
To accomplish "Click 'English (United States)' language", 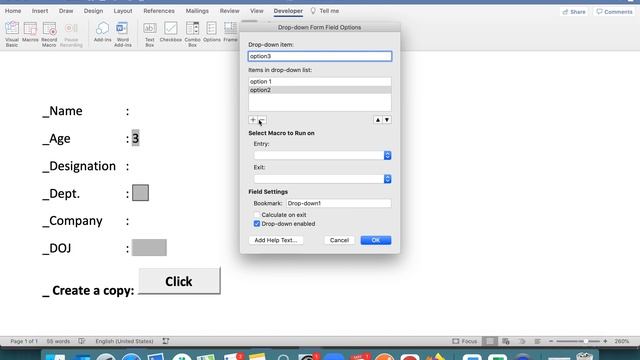I will pyautogui.click(x=124, y=341).
